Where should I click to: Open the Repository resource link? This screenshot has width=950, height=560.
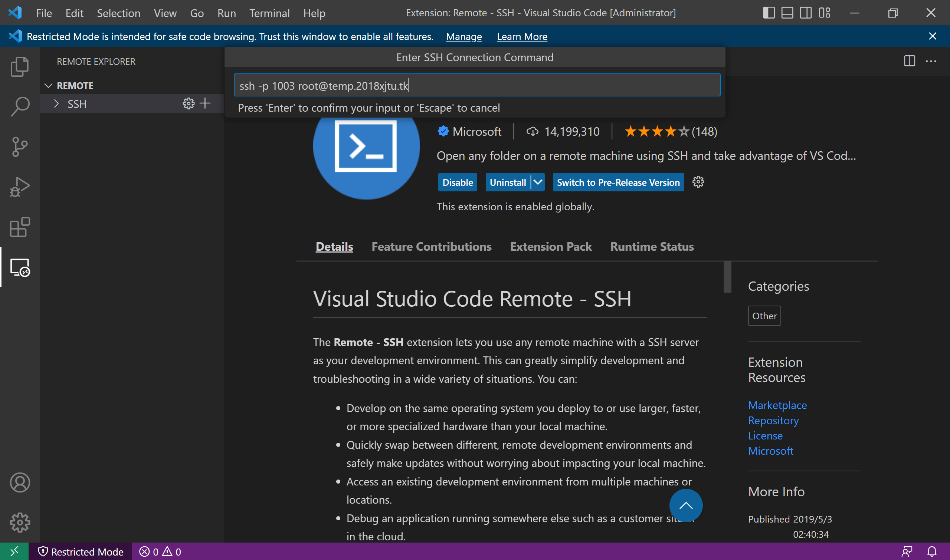773,421
